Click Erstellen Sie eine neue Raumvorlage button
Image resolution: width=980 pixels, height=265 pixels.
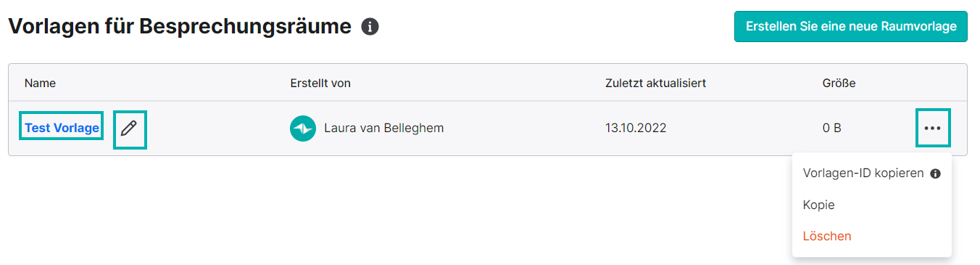[851, 26]
